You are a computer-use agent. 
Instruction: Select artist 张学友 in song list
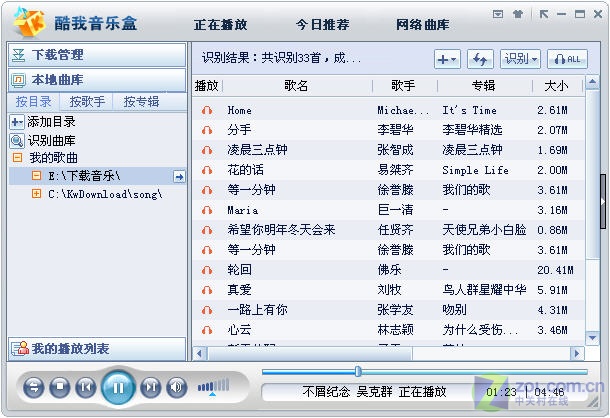pos(395,310)
